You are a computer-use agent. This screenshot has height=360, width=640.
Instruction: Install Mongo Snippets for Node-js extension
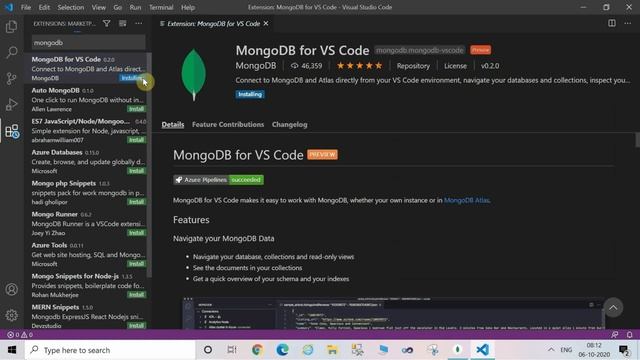point(136,295)
